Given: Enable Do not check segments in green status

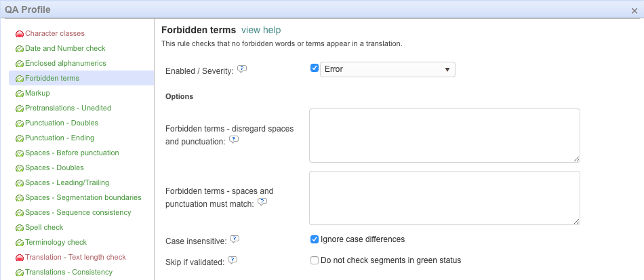Looking at the screenshot, I should click(315, 260).
